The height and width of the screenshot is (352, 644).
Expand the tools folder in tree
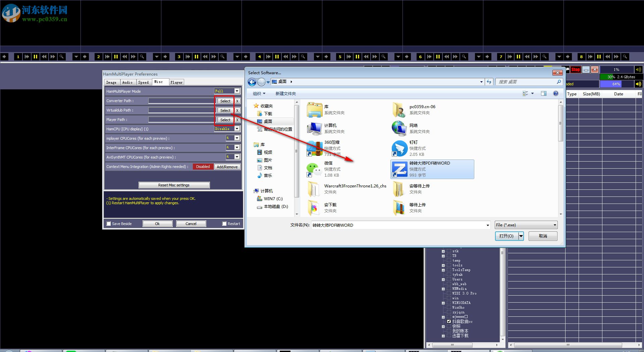(x=443, y=265)
